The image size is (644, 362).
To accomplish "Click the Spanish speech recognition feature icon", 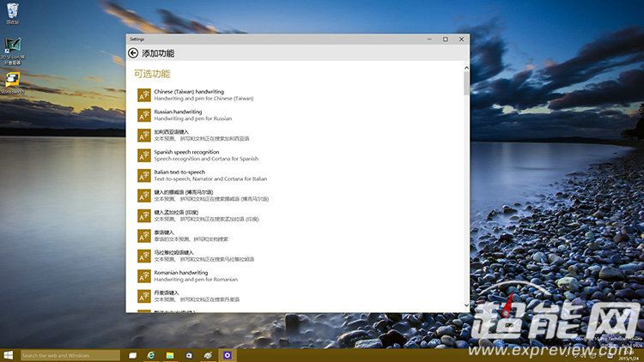I will click(x=144, y=155).
